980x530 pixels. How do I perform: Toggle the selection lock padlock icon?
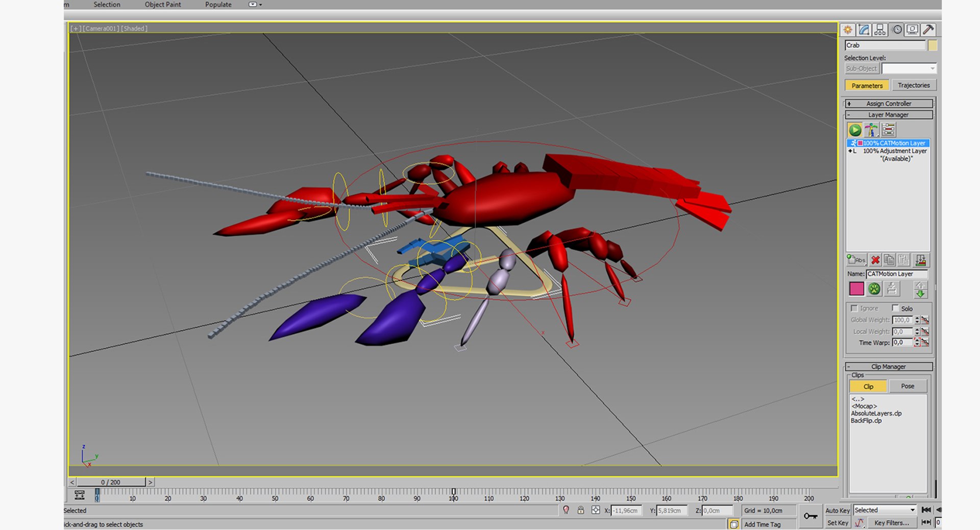tap(581, 510)
